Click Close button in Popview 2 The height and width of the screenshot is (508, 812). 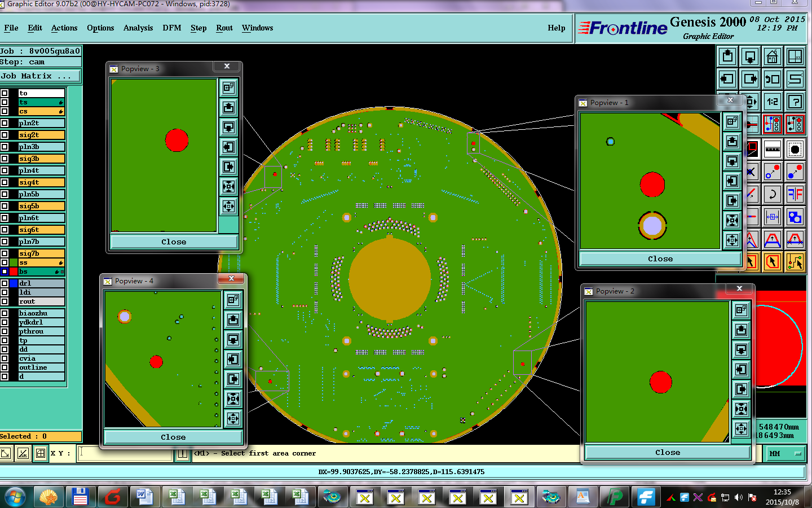(668, 452)
